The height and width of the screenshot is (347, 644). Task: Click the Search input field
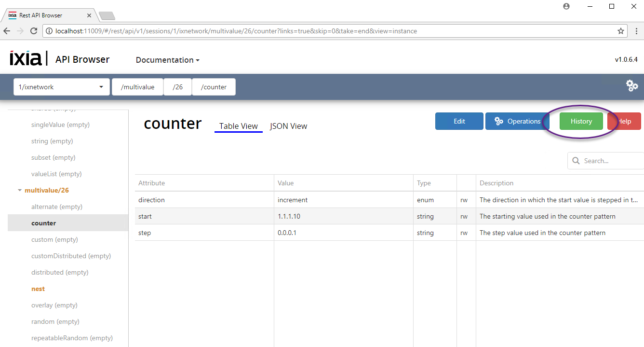click(x=610, y=161)
